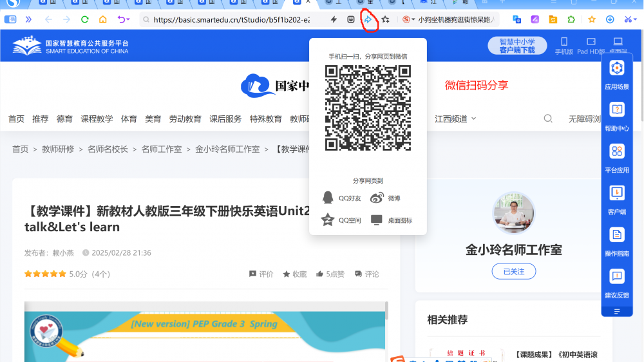Bookmark page with address bar star
Screen dimensions: 644x362
point(385,19)
